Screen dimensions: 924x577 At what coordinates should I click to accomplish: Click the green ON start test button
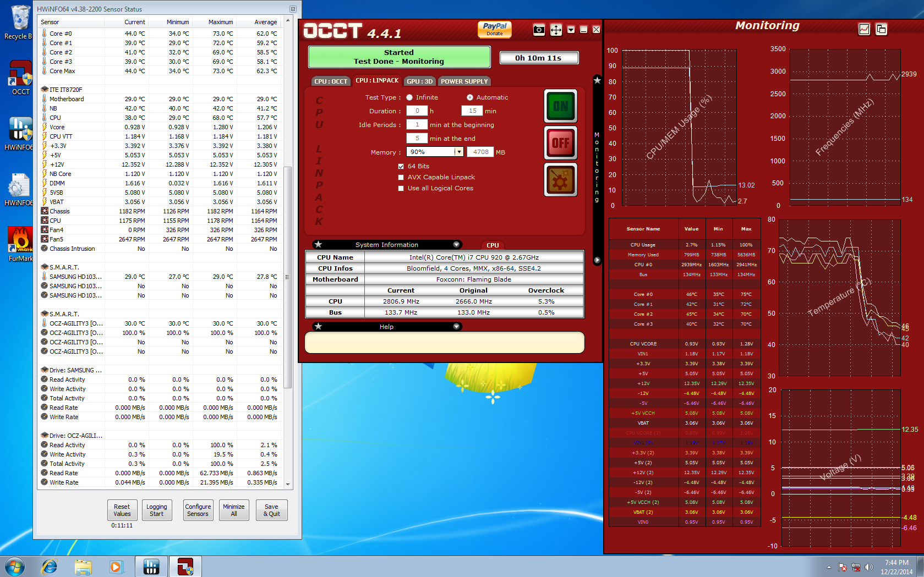pos(560,106)
